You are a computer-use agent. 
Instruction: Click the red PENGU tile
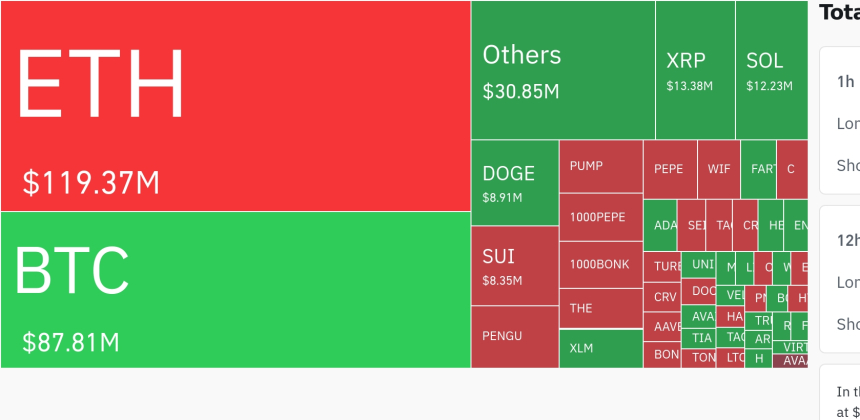[x=515, y=336]
